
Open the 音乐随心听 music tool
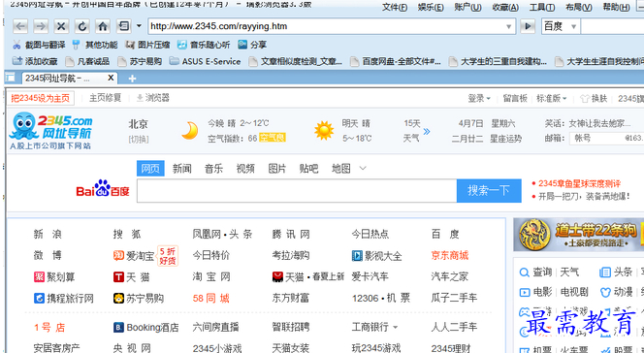[x=204, y=45]
